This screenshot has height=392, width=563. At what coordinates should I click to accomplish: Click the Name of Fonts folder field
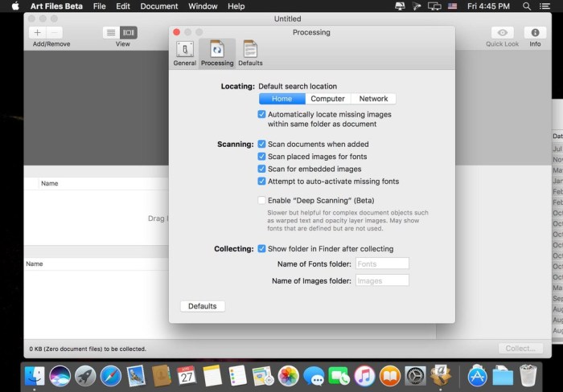[381, 264]
